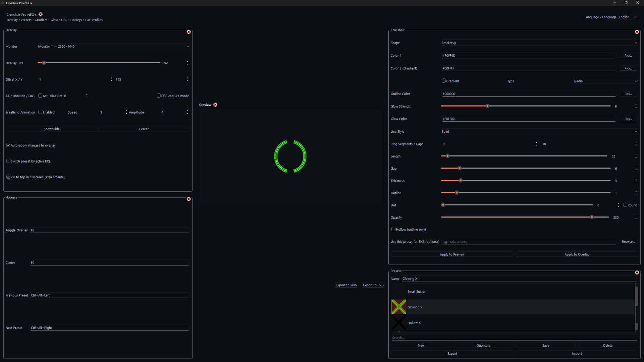Viewport: 644px width, 362px height.
Task: Click the Preview lifebuoy help icon
Action: (x=215, y=105)
